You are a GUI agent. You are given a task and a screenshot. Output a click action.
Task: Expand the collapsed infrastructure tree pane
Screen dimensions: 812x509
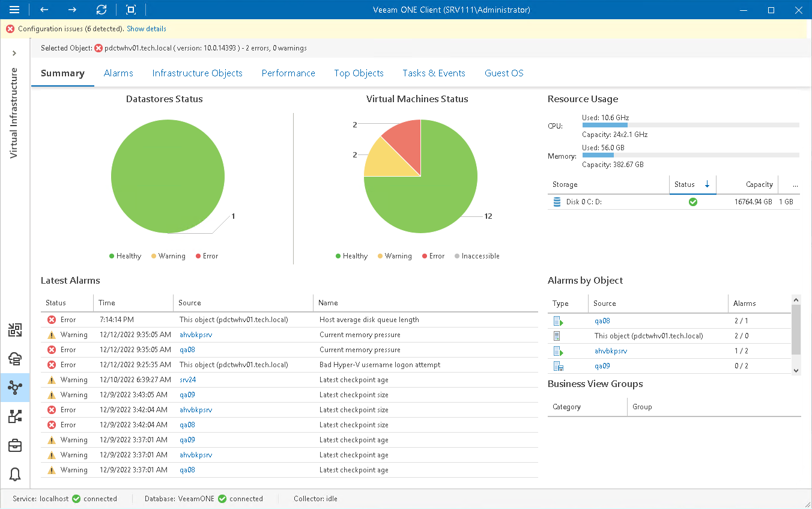(x=14, y=52)
